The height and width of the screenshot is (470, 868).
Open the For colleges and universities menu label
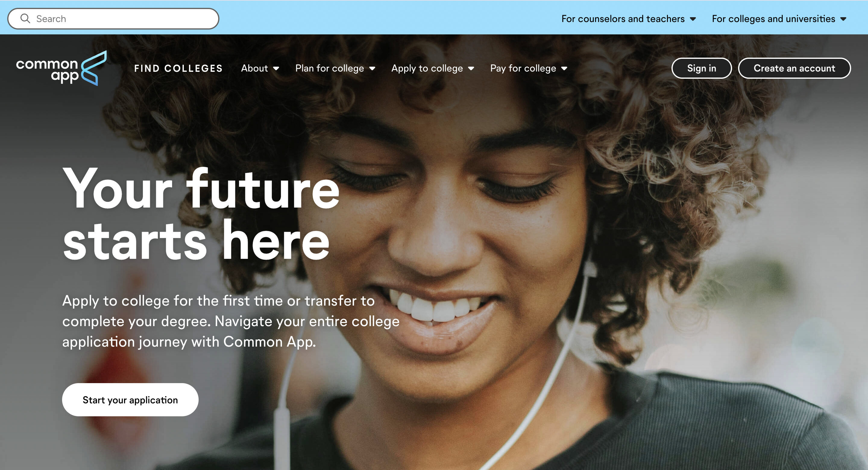773,19
